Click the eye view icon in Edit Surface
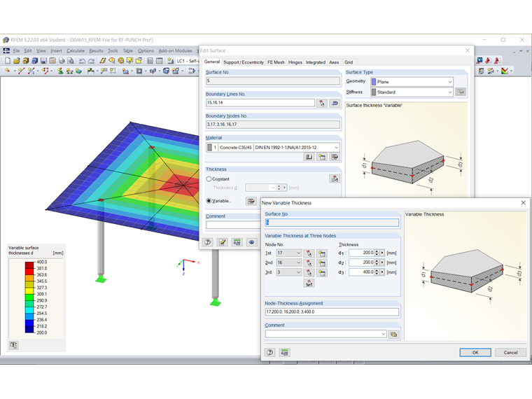 click(251, 242)
